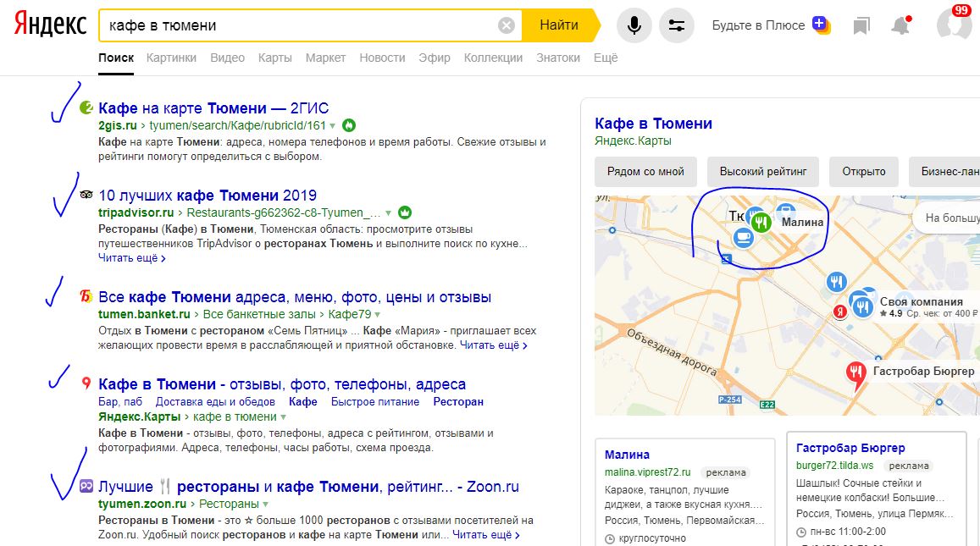
Task: Click the Zoon.ru favicon
Action: point(86,486)
